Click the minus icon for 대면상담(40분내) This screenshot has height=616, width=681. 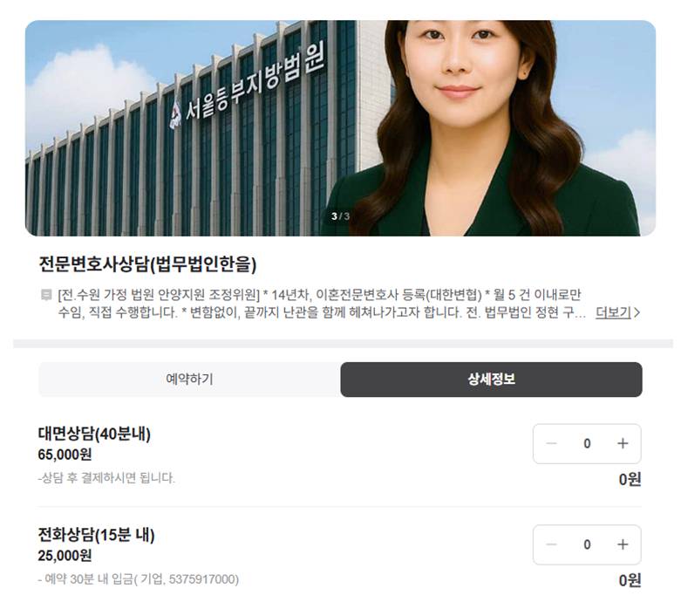(x=551, y=443)
